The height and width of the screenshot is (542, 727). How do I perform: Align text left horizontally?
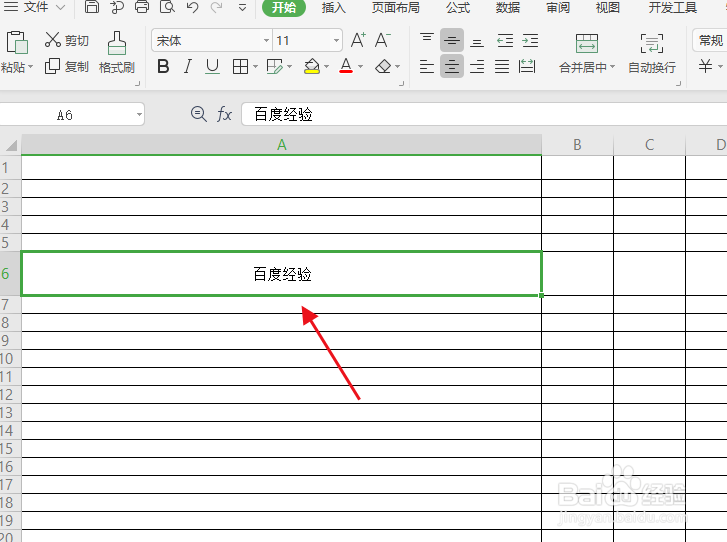coord(427,66)
